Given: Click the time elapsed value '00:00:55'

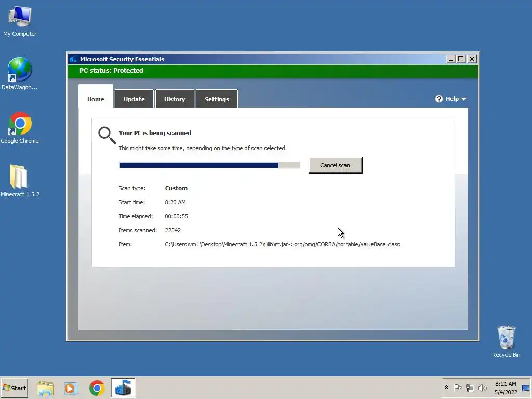Looking at the screenshot, I should (177, 216).
